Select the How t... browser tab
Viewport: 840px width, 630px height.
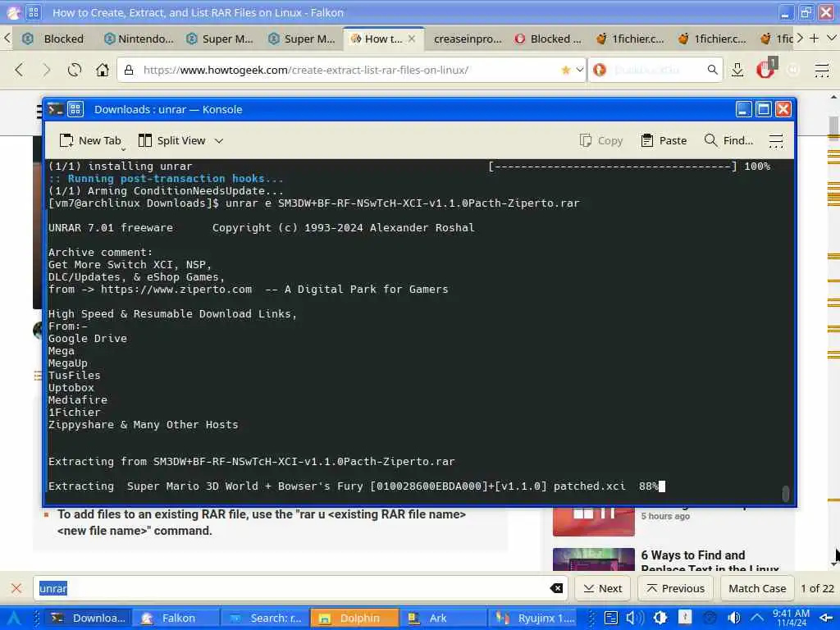click(382, 39)
